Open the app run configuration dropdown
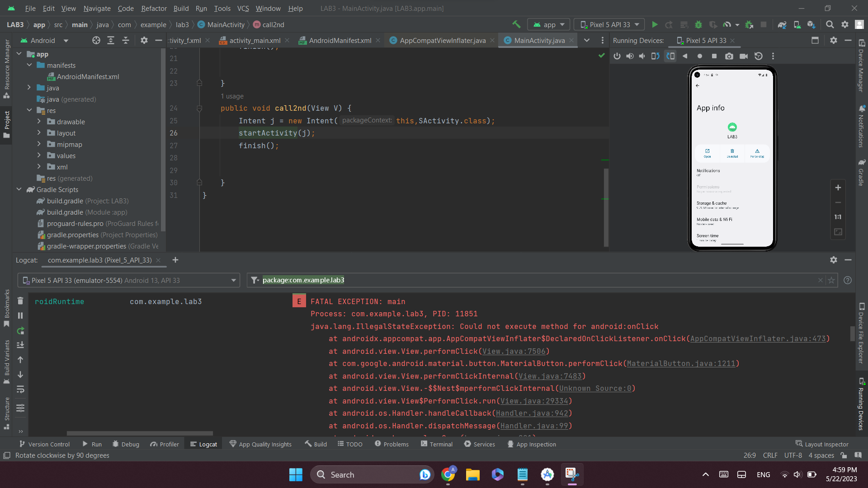Image resolution: width=868 pixels, height=488 pixels. [x=549, y=24]
